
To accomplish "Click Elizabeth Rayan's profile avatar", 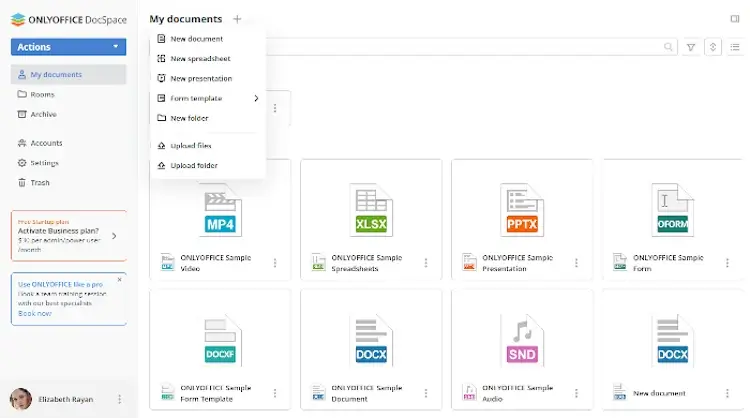I will [21, 399].
